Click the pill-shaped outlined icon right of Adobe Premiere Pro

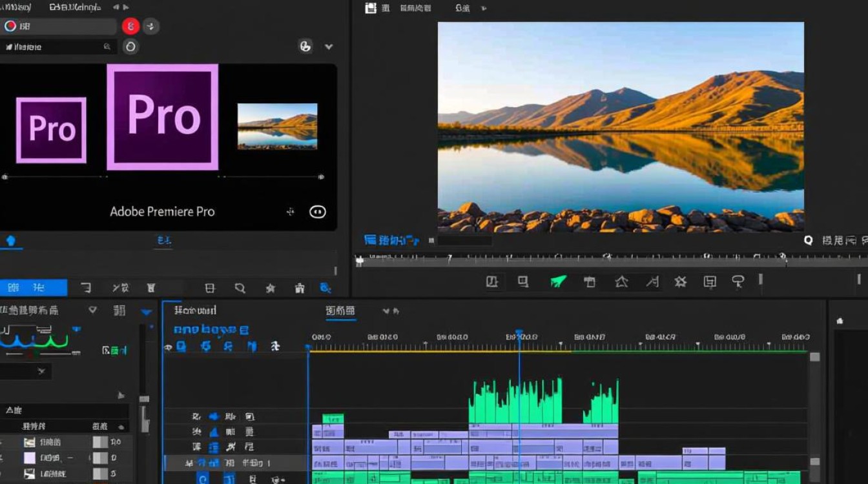click(318, 212)
